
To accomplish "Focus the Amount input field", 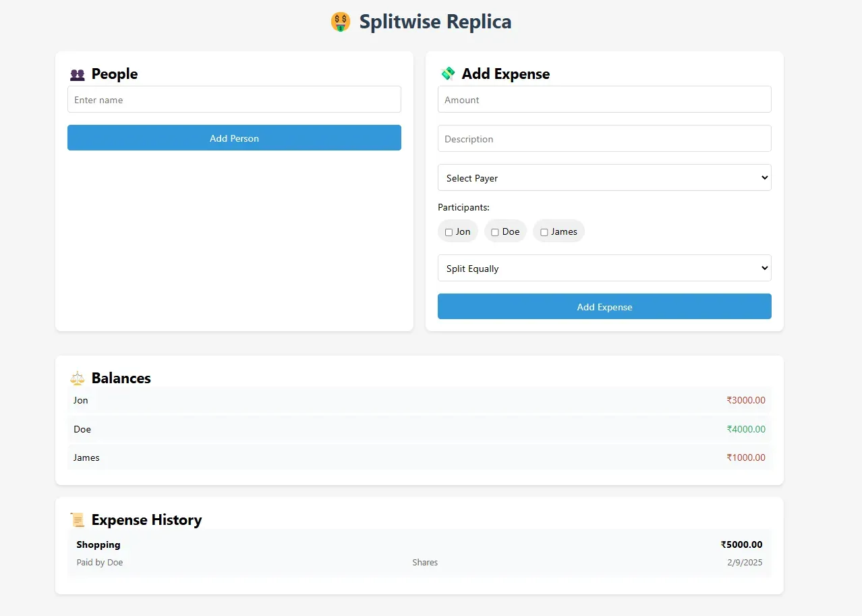I will tap(604, 99).
